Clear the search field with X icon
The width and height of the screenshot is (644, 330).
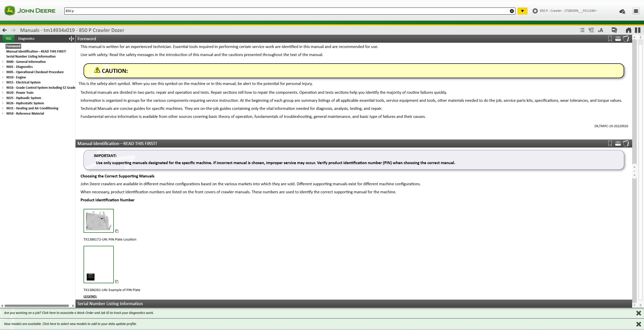pos(512,11)
